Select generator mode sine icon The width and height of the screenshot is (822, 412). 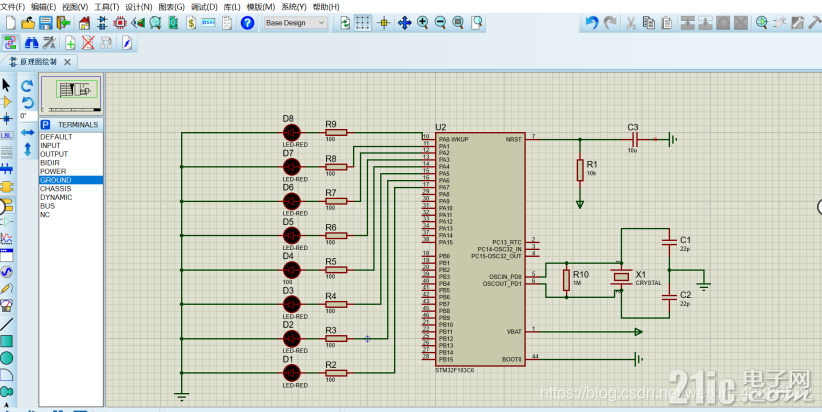pyautogui.click(x=6, y=272)
